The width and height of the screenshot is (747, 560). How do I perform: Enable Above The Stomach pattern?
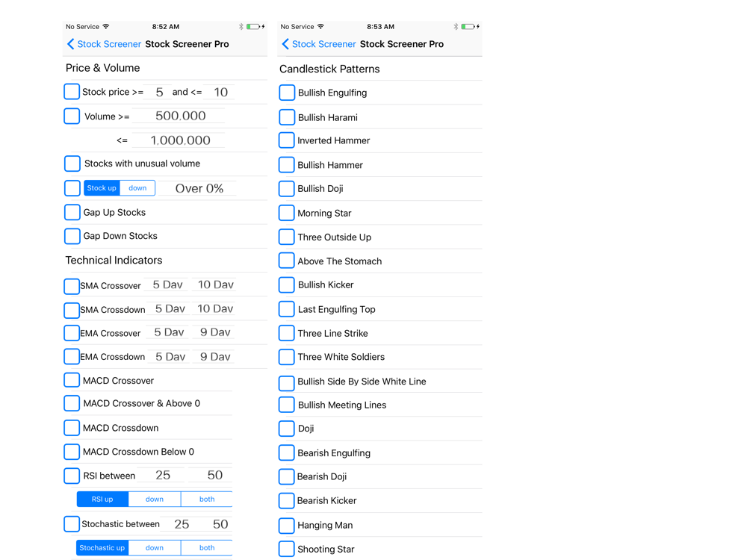[286, 261]
